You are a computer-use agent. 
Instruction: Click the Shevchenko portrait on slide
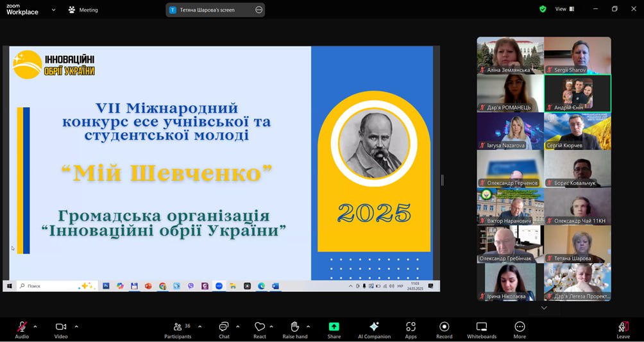click(x=374, y=143)
